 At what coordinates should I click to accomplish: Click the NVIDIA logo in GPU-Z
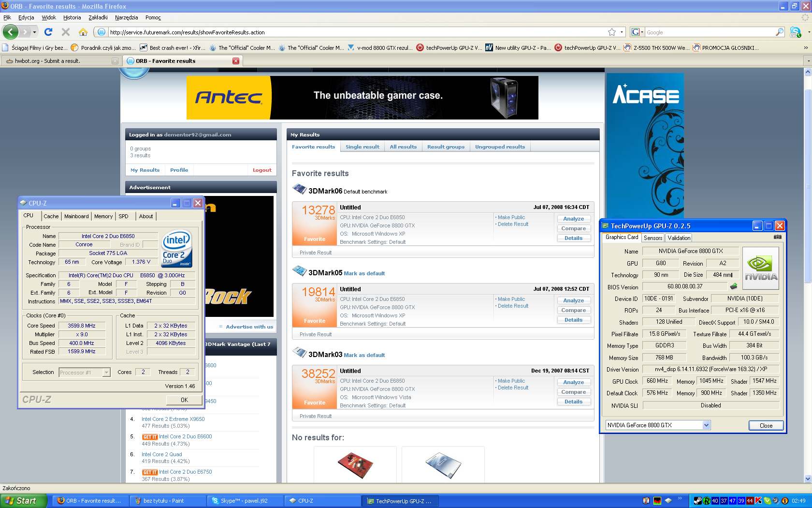click(x=761, y=269)
